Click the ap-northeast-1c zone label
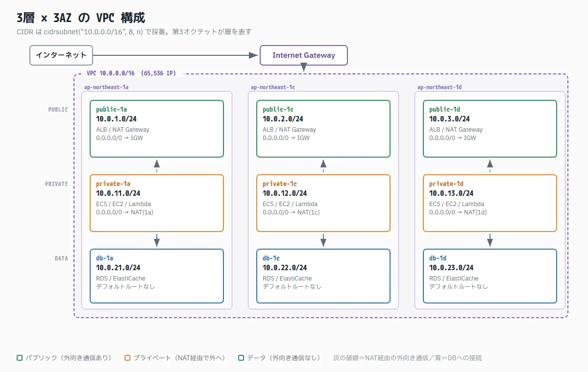The height and width of the screenshot is (372, 588). 273,87
